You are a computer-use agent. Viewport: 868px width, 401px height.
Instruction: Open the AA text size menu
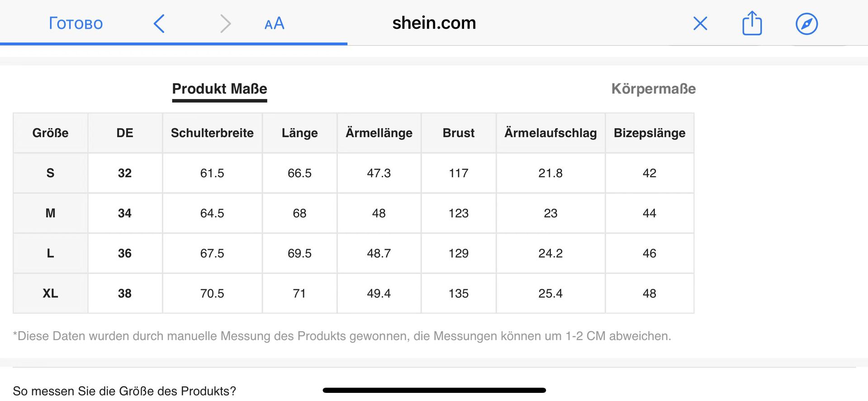pyautogui.click(x=274, y=23)
